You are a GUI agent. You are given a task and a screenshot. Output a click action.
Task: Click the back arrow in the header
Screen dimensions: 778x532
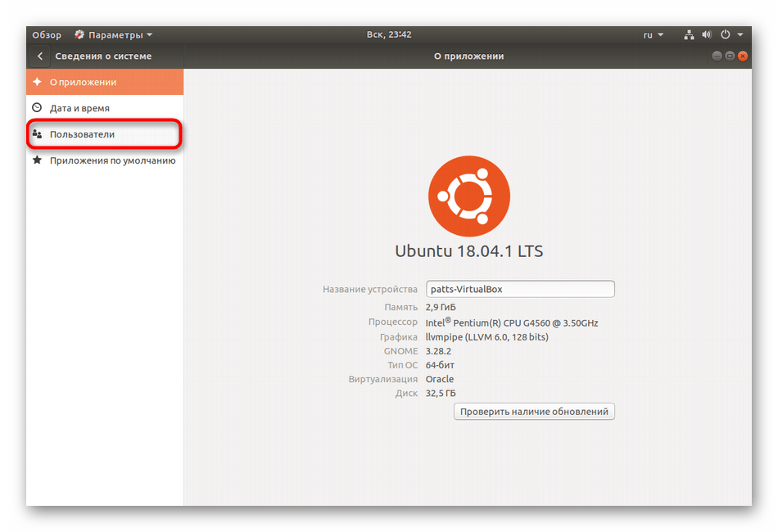pyautogui.click(x=40, y=56)
